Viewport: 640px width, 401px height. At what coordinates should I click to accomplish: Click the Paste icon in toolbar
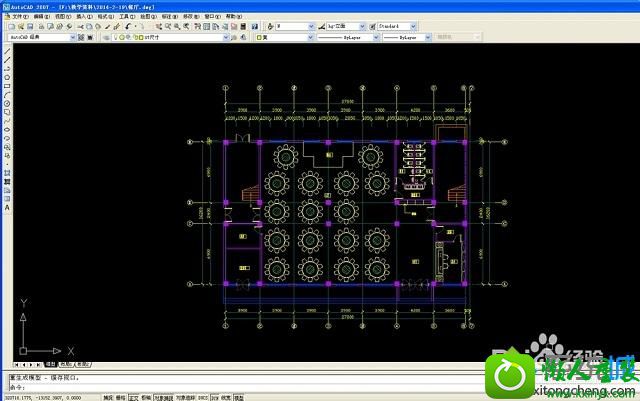[98, 27]
